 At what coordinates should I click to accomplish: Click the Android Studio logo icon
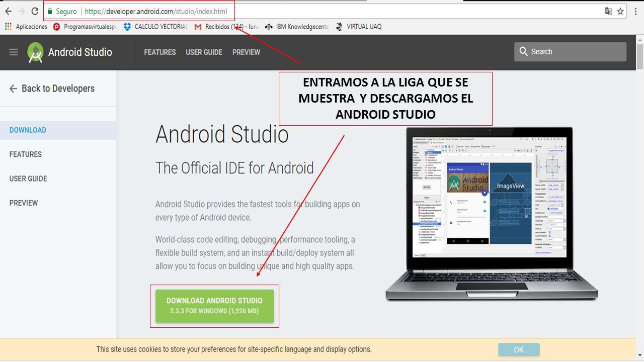coord(35,52)
